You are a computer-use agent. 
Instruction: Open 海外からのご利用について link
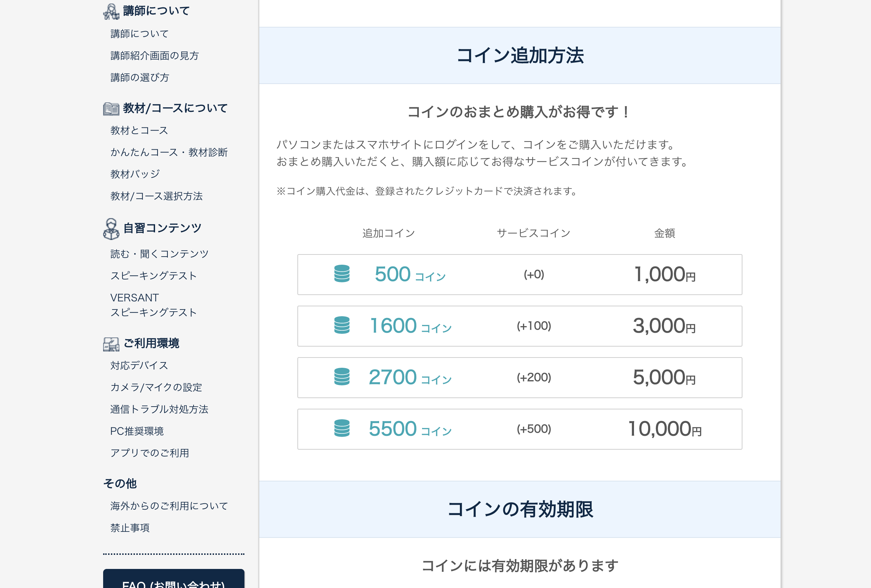click(x=169, y=506)
